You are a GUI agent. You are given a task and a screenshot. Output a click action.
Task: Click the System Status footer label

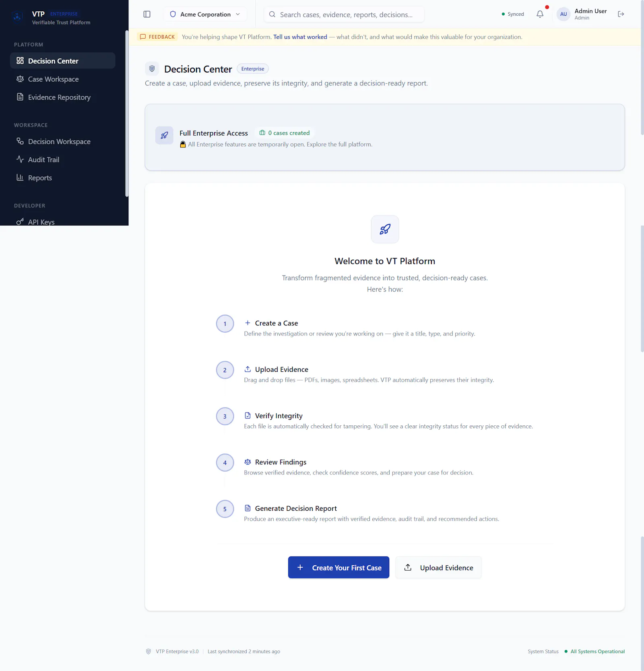(x=543, y=651)
